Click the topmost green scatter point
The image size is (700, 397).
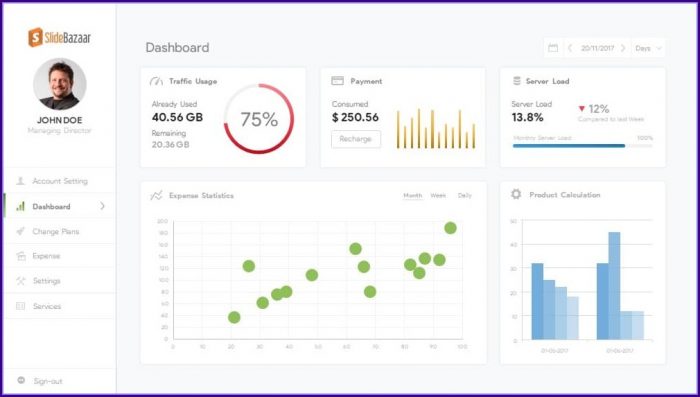coord(450,228)
